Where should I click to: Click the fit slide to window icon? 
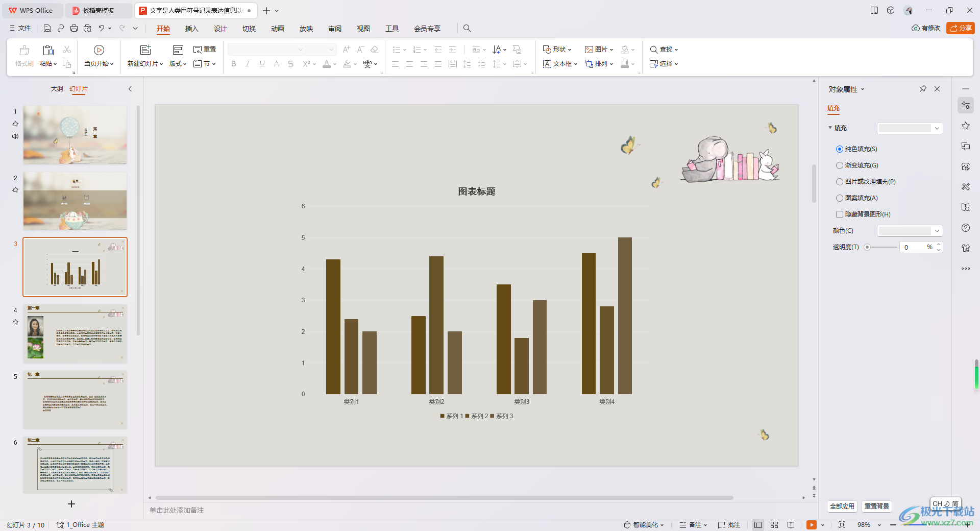pyautogui.click(x=842, y=525)
